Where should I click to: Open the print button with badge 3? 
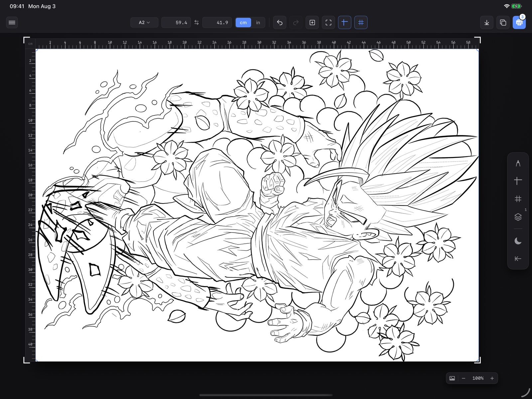[519, 23]
